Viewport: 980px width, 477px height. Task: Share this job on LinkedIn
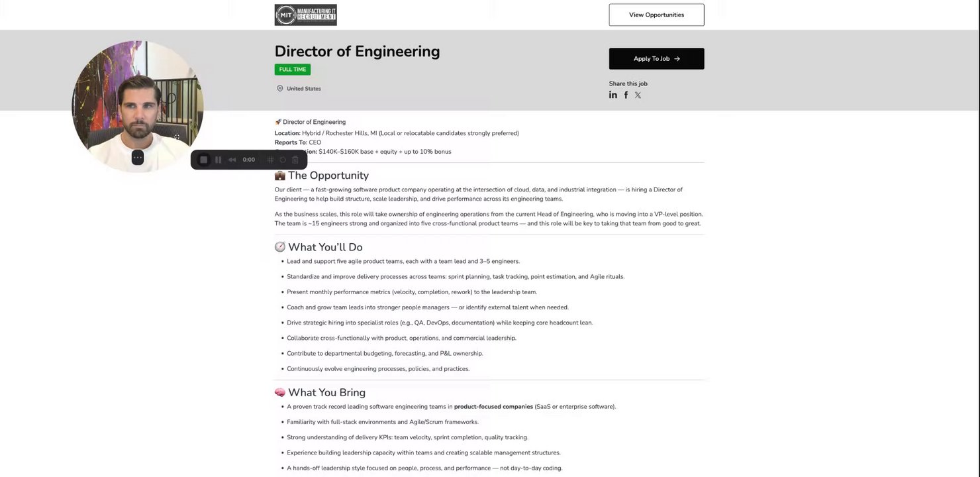613,95
